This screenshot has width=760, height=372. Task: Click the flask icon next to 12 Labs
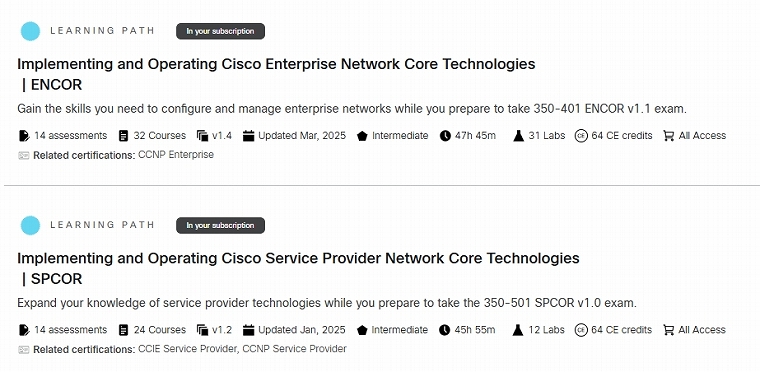pos(518,330)
